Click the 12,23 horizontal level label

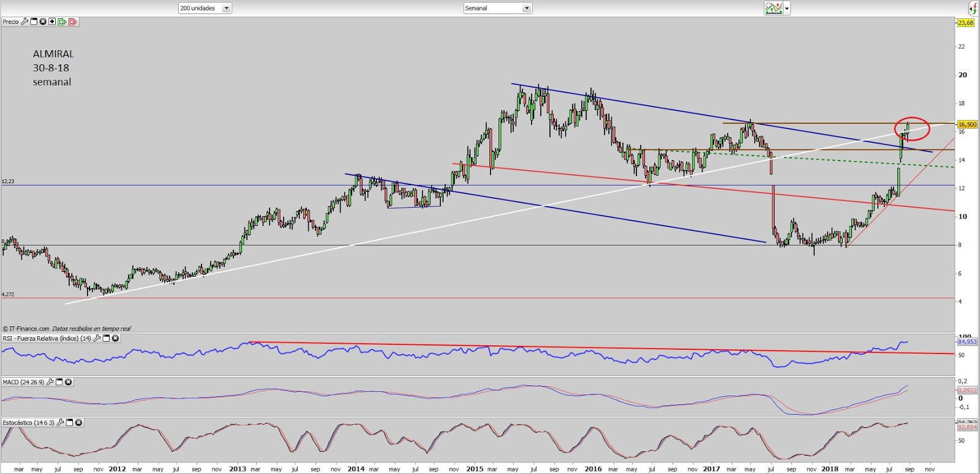(8, 181)
